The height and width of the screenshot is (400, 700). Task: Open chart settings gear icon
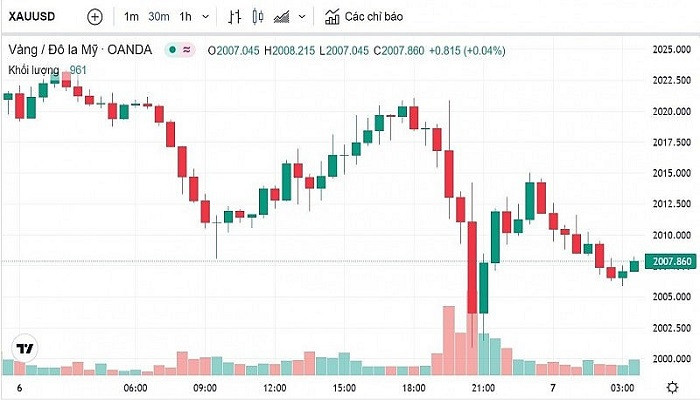(671, 387)
